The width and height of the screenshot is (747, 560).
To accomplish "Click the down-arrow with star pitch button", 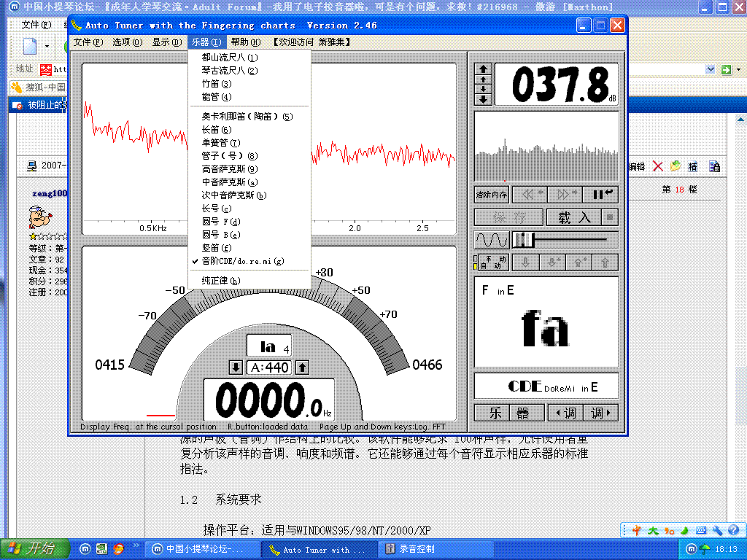I will [x=553, y=262].
